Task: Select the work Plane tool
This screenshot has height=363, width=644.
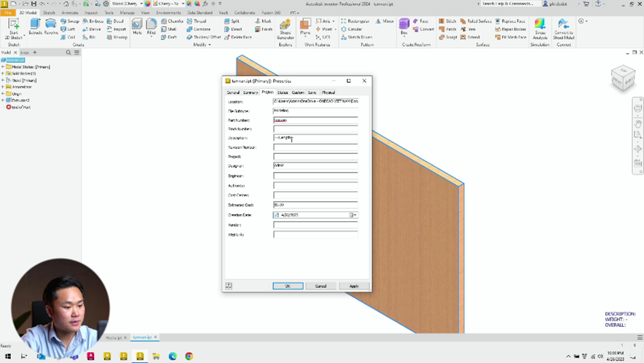Action: point(305,27)
